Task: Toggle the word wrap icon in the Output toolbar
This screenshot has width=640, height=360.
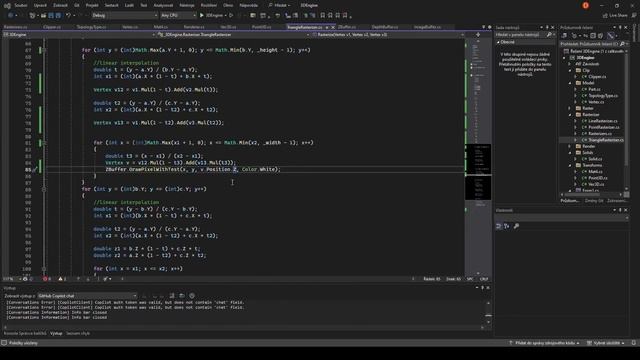Action: 182,296
